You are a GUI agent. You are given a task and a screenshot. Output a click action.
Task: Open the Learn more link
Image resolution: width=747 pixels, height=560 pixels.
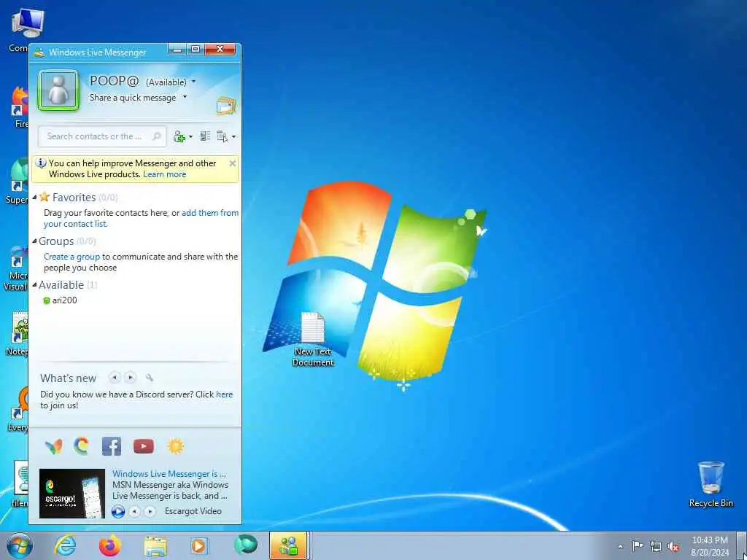(x=164, y=174)
